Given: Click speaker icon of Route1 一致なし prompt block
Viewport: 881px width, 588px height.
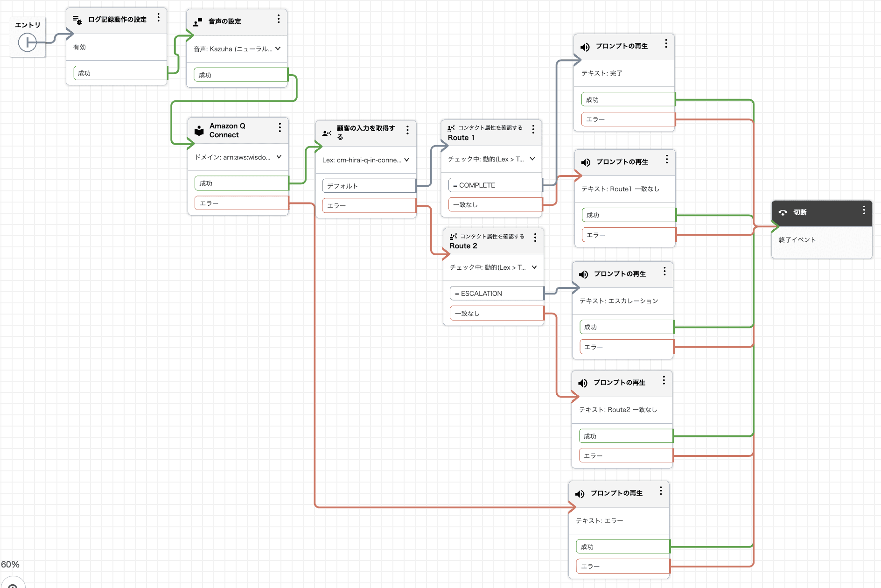Looking at the screenshot, I should [x=586, y=162].
